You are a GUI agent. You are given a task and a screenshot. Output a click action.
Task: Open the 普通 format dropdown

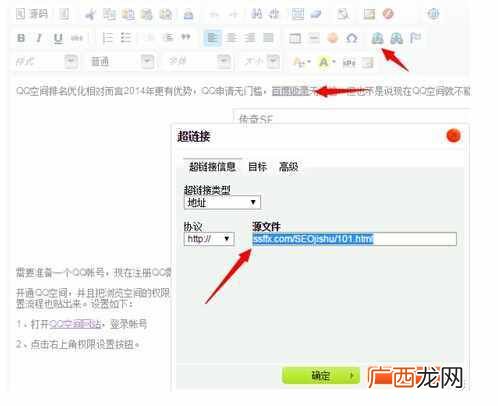122,61
